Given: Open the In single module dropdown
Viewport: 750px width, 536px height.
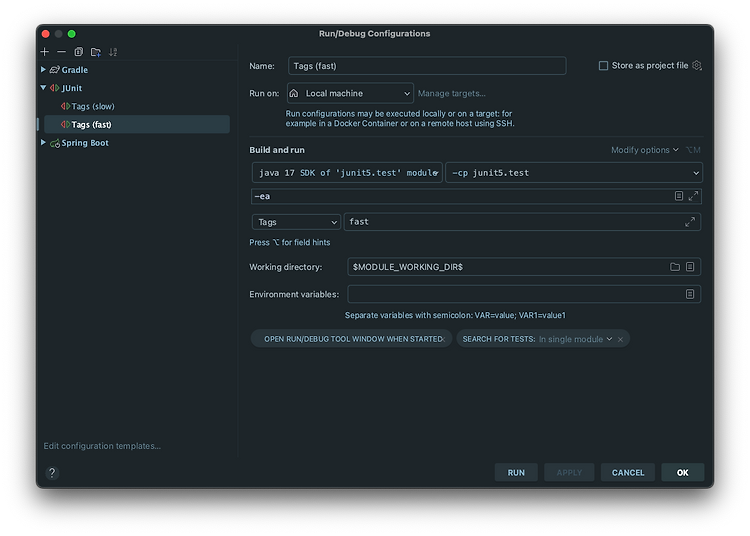Looking at the screenshot, I should [575, 339].
